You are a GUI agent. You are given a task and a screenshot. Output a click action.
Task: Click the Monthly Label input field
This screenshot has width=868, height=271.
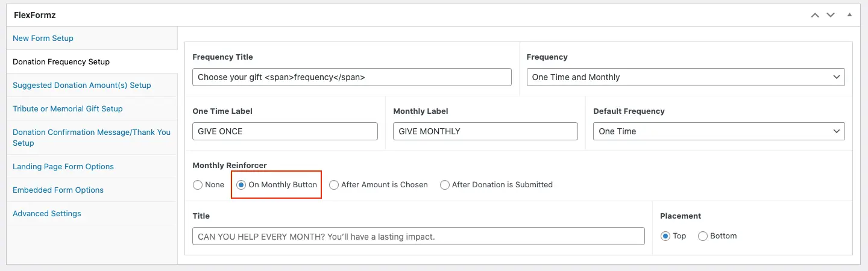(485, 131)
